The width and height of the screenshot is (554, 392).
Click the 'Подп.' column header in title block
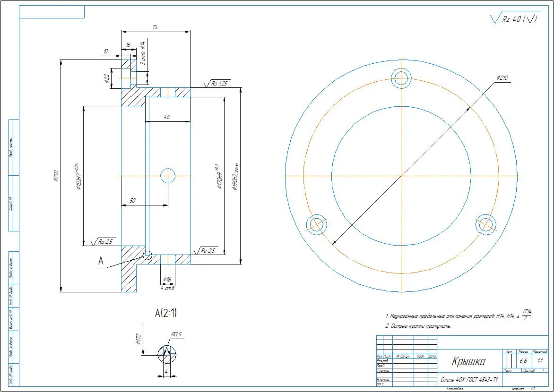tap(421, 357)
